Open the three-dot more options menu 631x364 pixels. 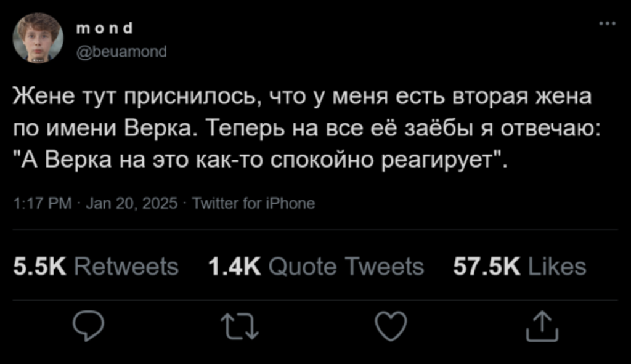(x=608, y=25)
